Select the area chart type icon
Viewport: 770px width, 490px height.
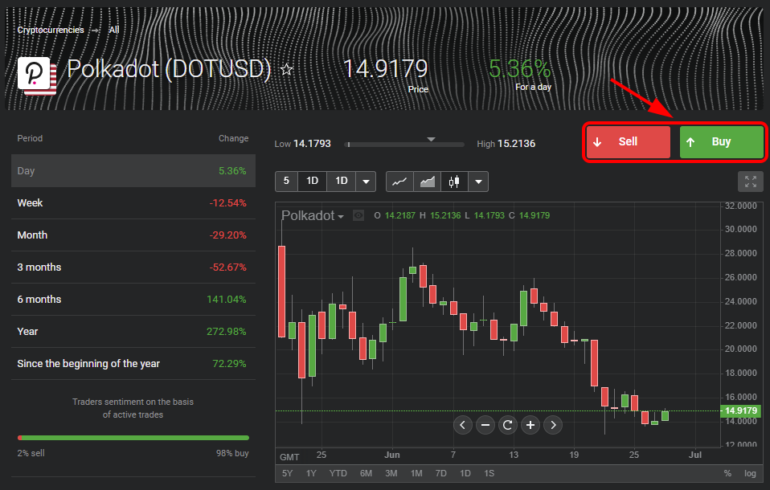(428, 182)
